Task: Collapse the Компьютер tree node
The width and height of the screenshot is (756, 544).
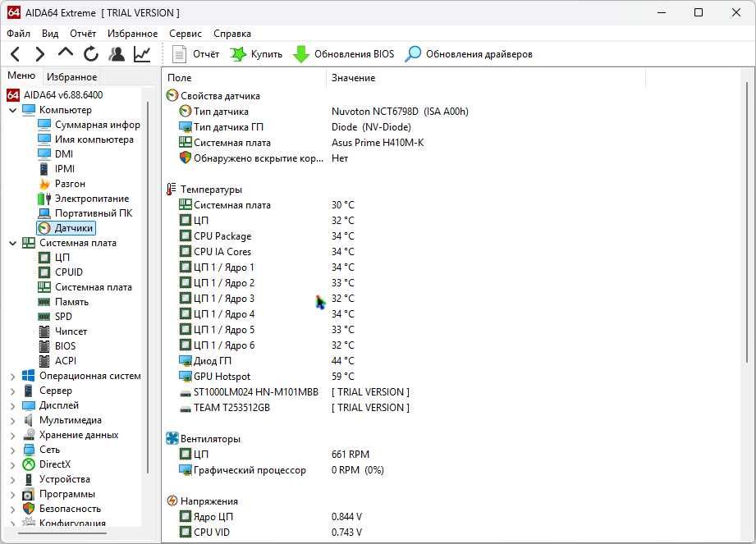Action: tap(13, 110)
